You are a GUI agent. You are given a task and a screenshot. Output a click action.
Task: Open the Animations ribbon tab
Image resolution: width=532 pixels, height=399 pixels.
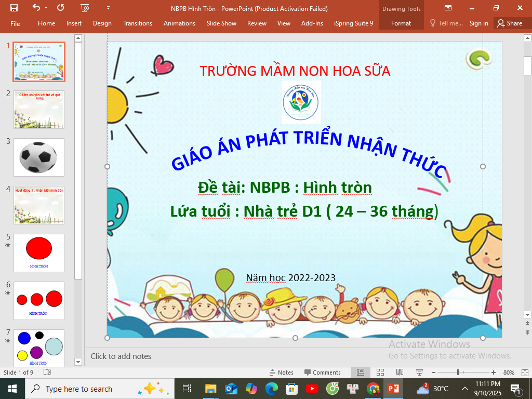(179, 23)
